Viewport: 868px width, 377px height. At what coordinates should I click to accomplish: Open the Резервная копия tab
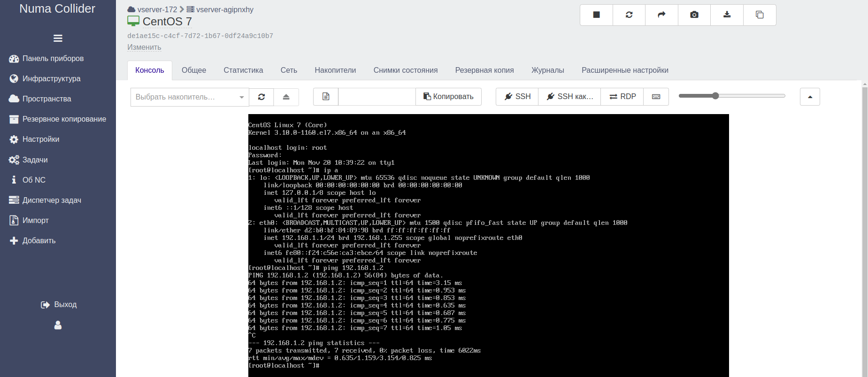click(484, 70)
